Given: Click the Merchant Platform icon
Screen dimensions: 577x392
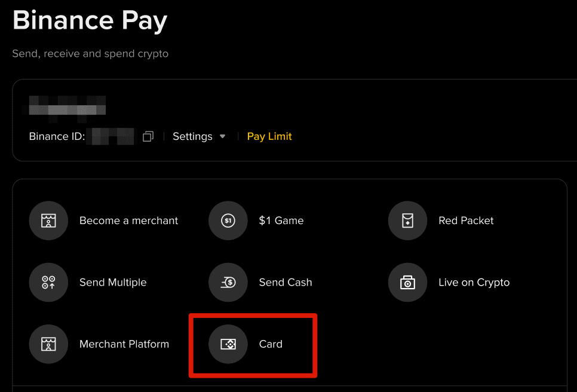Looking at the screenshot, I should pos(48,344).
